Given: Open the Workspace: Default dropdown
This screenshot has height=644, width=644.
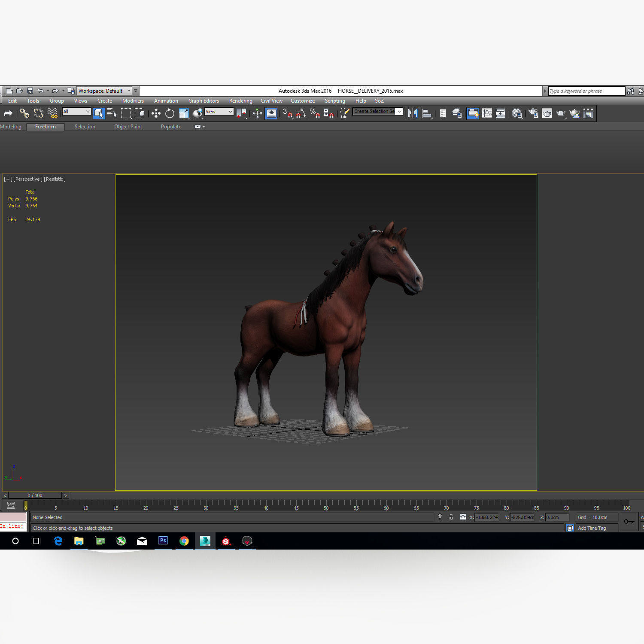Looking at the screenshot, I should click(104, 91).
